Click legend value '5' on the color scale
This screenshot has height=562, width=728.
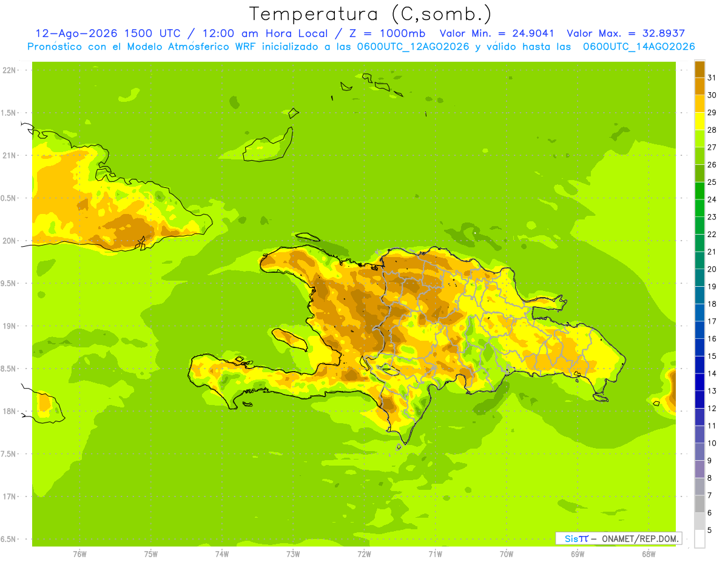710,530
